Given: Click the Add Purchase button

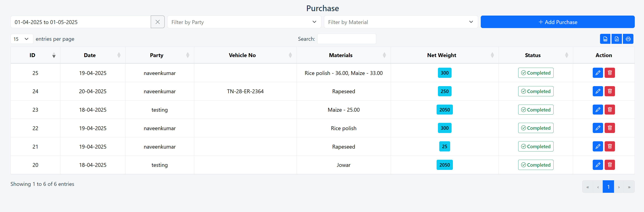Looking at the screenshot, I should (x=558, y=22).
